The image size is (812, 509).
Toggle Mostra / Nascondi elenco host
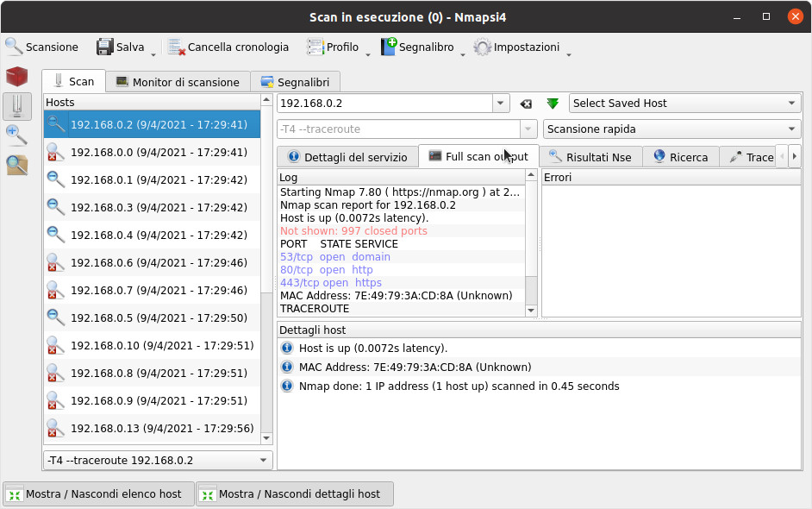tap(98, 494)
